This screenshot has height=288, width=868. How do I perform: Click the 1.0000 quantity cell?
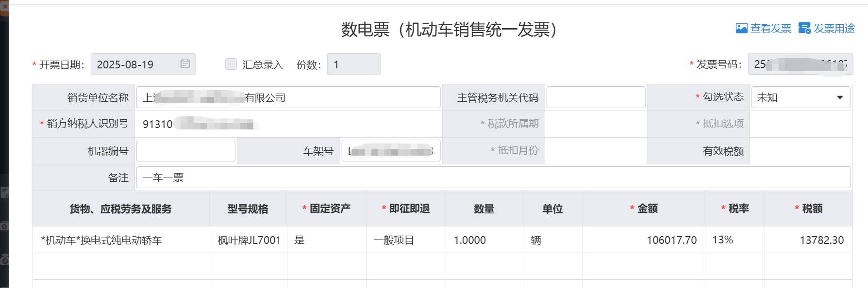(x=484, y=240)
